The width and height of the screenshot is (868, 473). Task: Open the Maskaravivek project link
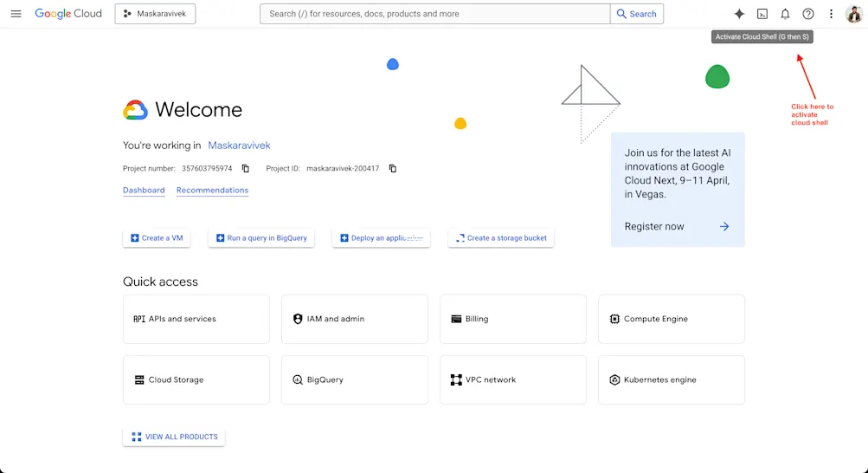click(x=239, y=146)
